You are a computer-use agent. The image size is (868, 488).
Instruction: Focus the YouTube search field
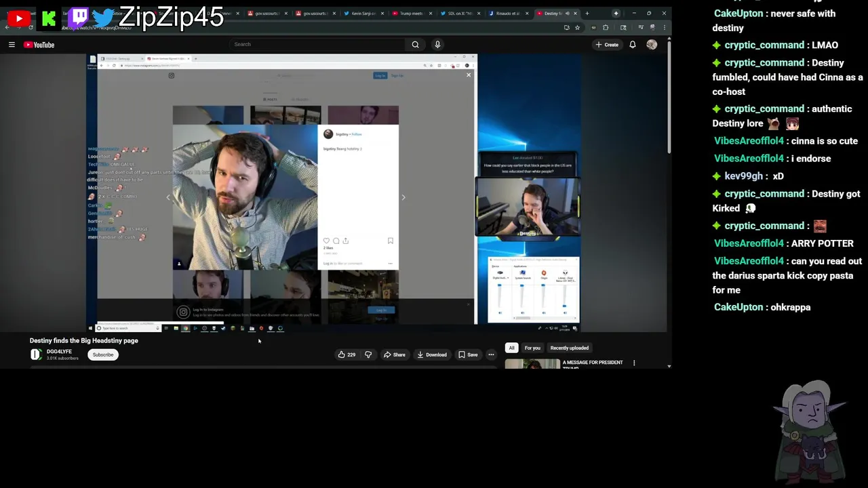click(317, 45)
